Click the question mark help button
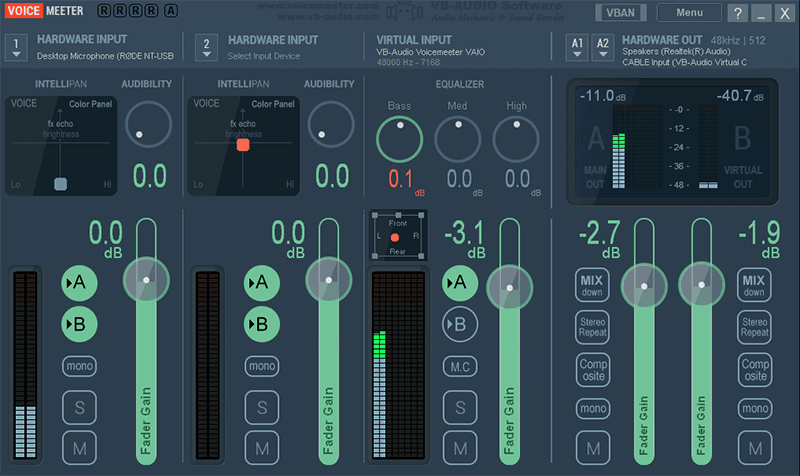 [738, 13]
